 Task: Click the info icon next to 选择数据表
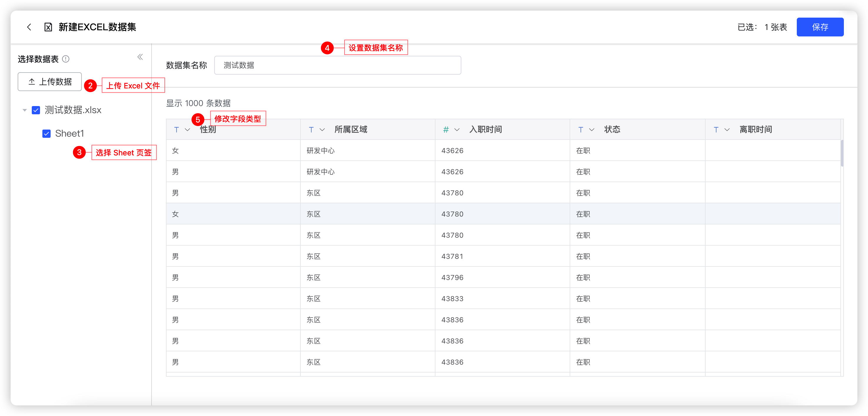[66, 59]
